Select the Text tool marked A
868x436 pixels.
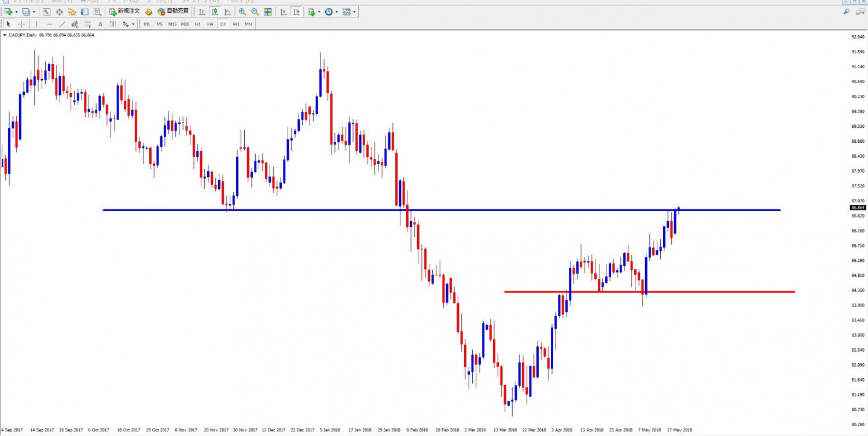[100, 24]
